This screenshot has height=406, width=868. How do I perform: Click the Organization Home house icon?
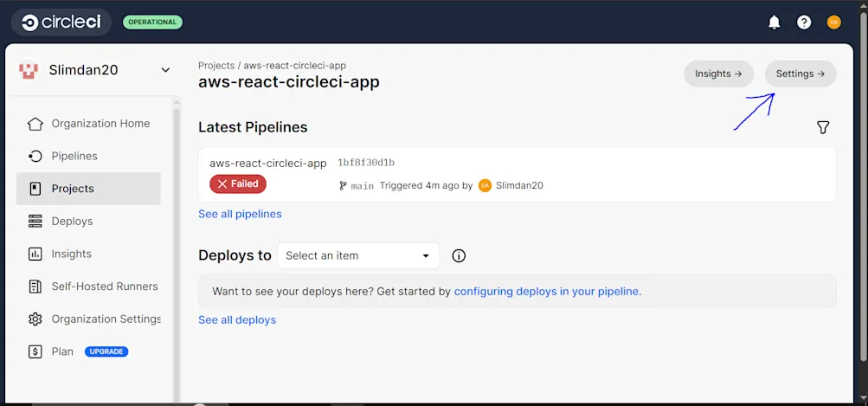(x=35, y=124)
